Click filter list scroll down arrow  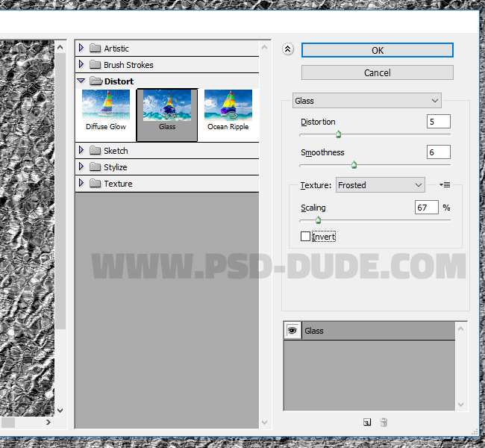pyautogui.click(x=264, y=423)
